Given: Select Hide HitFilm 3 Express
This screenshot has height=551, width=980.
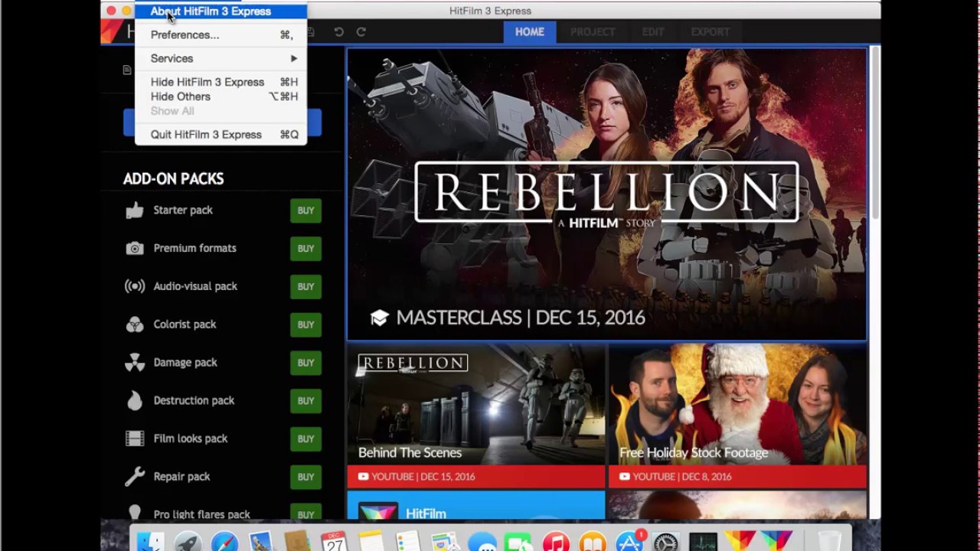Looking at the screenshot, I should click(x=220, y=82).
